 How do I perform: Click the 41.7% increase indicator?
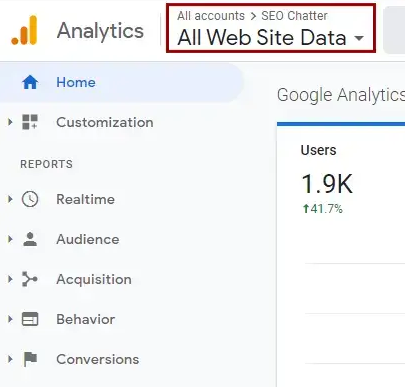tap(323, 209)
